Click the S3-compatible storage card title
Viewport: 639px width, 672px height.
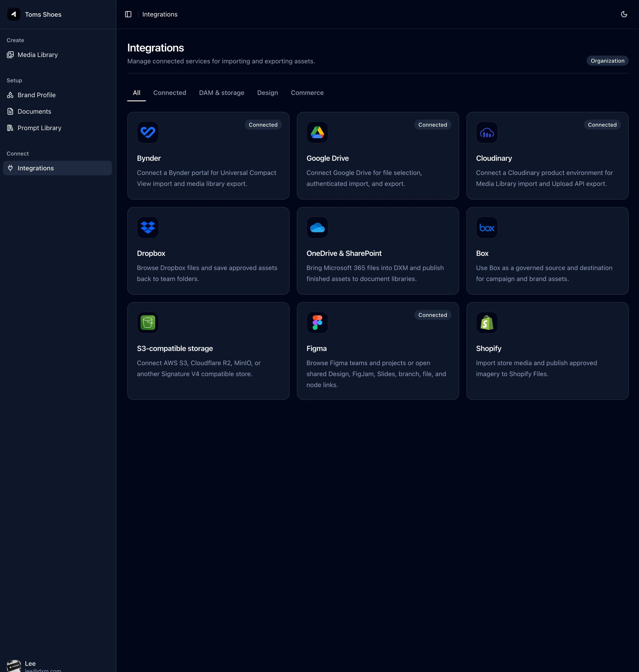(x=175, y=348)
